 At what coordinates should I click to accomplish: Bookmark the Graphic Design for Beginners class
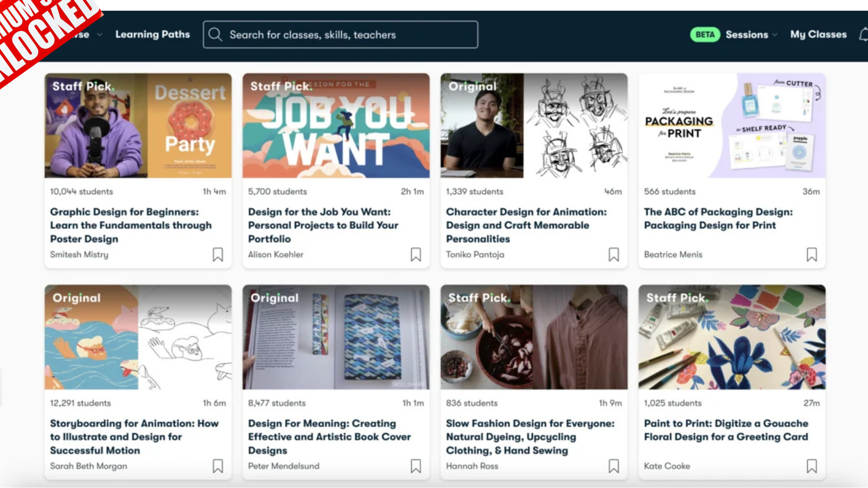click(x=218, y=254)
